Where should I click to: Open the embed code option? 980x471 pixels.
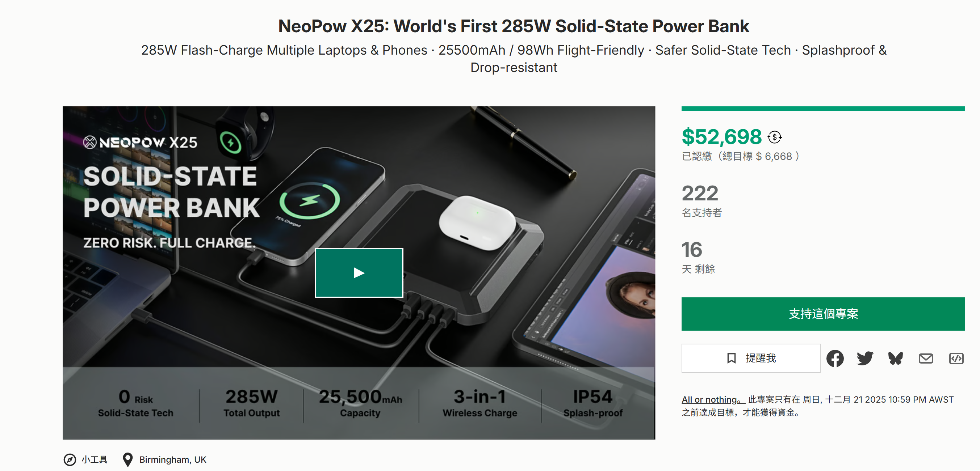956,358
